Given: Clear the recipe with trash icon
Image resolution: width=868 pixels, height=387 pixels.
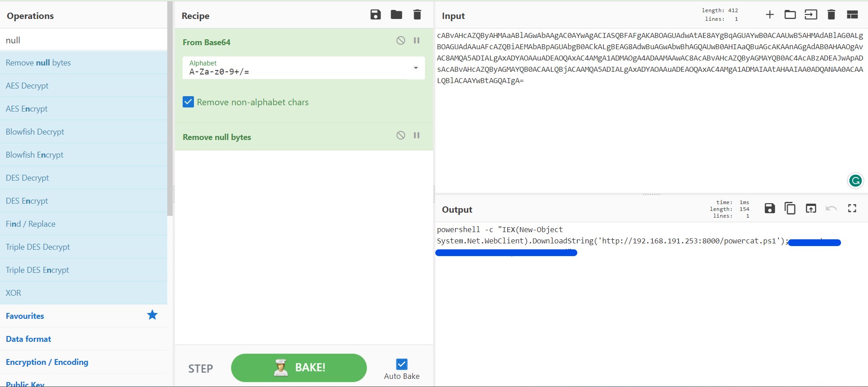Looking at the screenshot, I should [417, 15].
